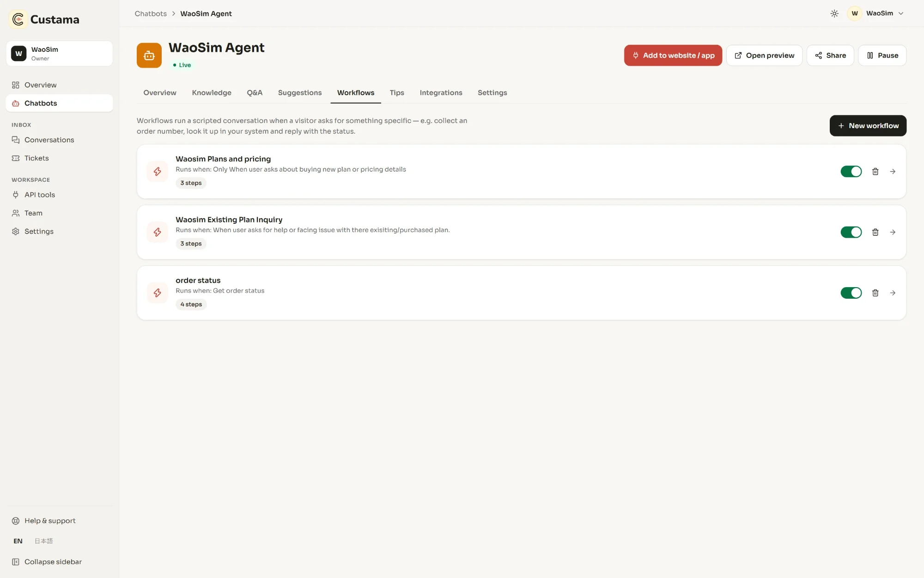
Task: Delete the Waosim Existing Plan Inquiry workflow
Action: [875, 232]
